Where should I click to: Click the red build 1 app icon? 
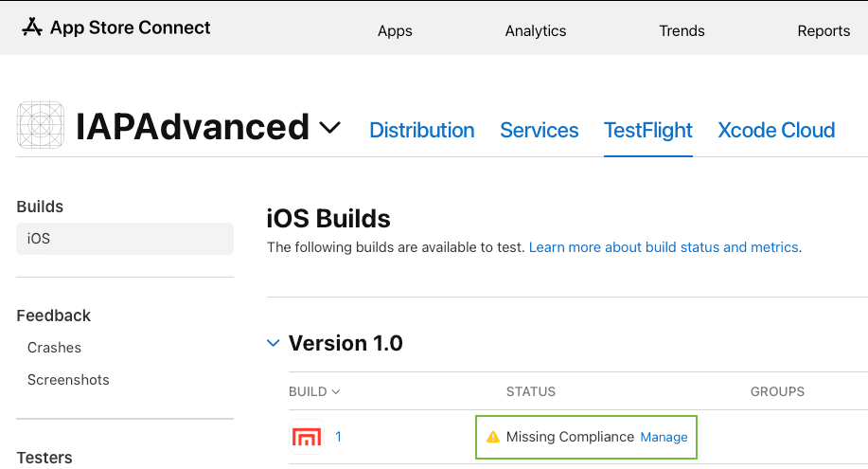click(306, 437)
